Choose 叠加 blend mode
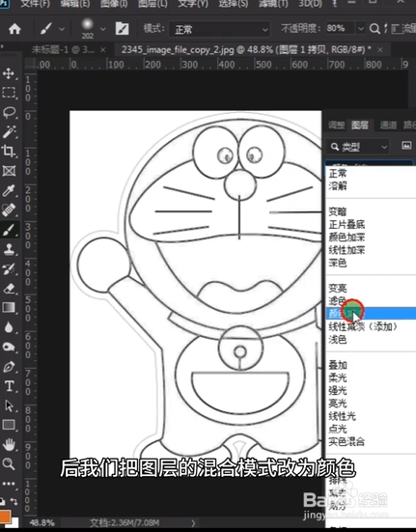416x532 pixels. (371, 365)
